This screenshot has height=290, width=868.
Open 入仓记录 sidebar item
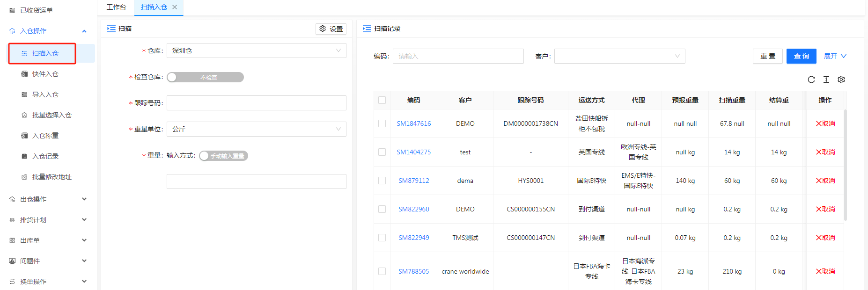[x=45, y=156]
